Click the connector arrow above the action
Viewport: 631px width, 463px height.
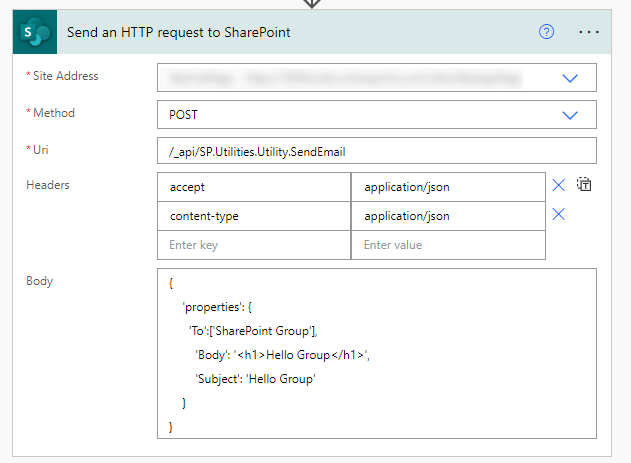click(x=312, y=4)
